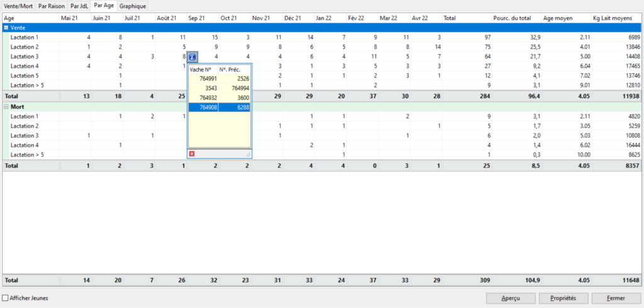Screen dimensions: 644x308
Task: Click the Vache N° column header
Action: click(203, 69)
